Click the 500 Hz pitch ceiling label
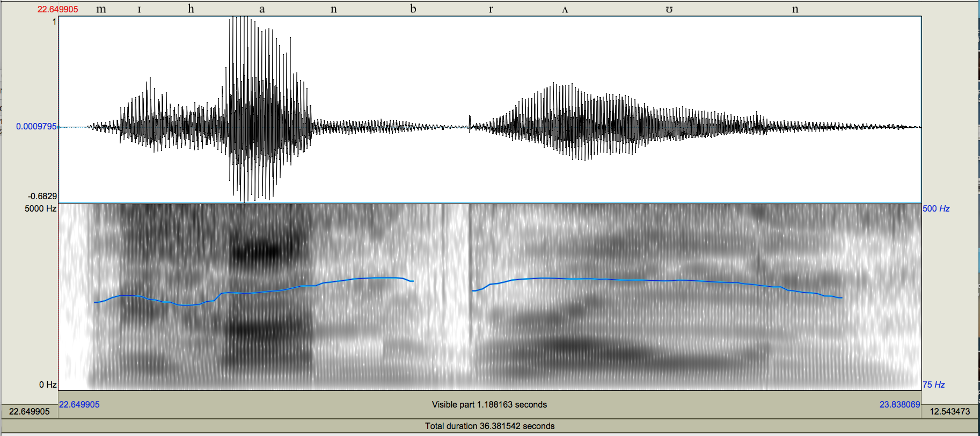The image size is (980, 436). [x=936, y=208]
